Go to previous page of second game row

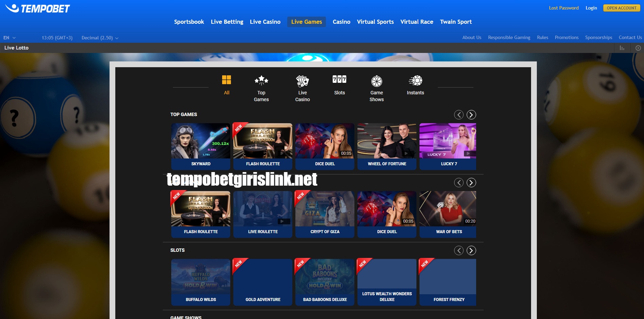pos(459,183)
